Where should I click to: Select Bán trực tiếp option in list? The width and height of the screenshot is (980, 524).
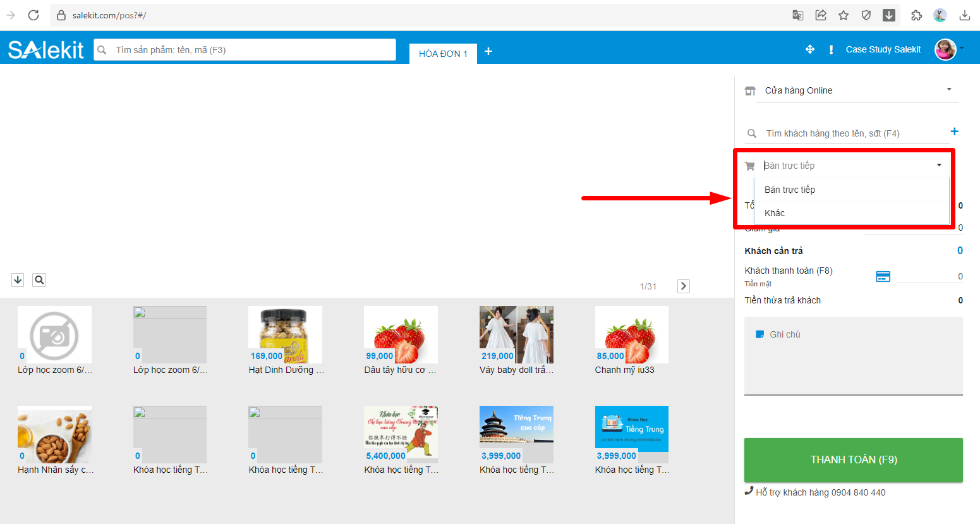pyautogui.click(x=790, y=190)
